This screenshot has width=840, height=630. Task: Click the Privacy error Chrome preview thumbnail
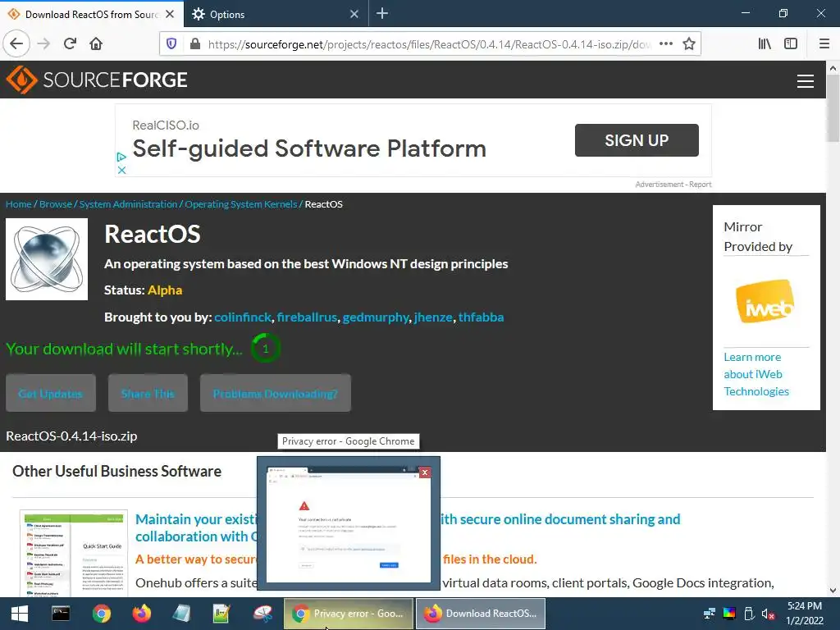349,524
